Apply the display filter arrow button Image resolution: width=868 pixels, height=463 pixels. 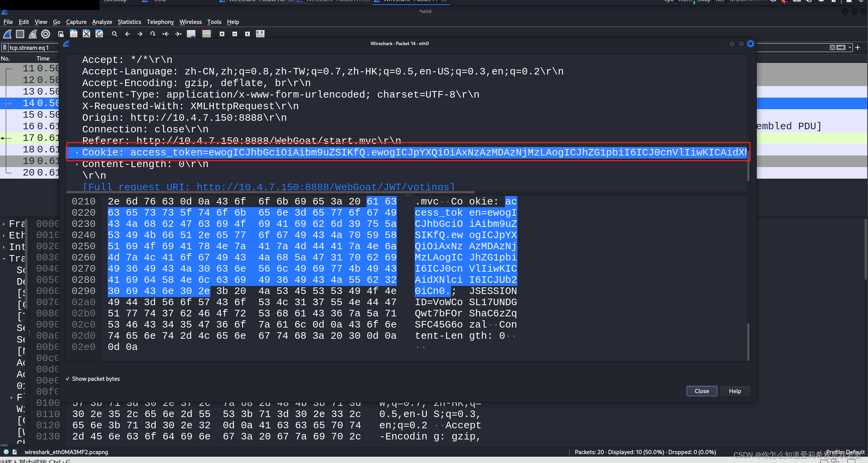click(841, 47)
